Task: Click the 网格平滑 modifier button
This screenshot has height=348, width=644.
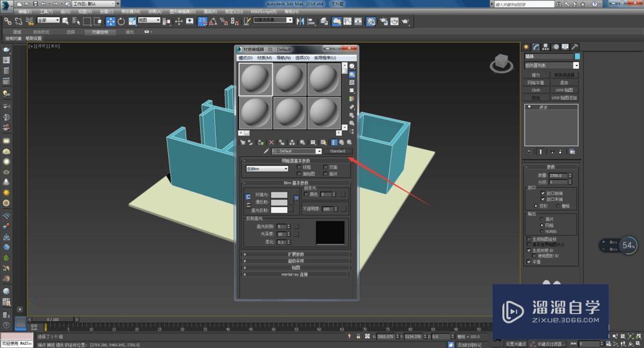Action: [536, 83]
